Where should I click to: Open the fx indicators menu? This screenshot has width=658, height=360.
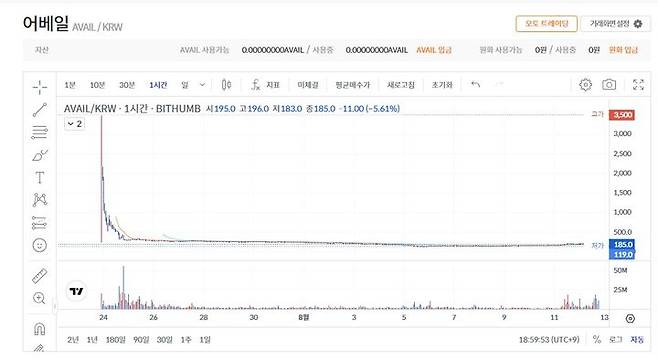click(x=265, y=85)
